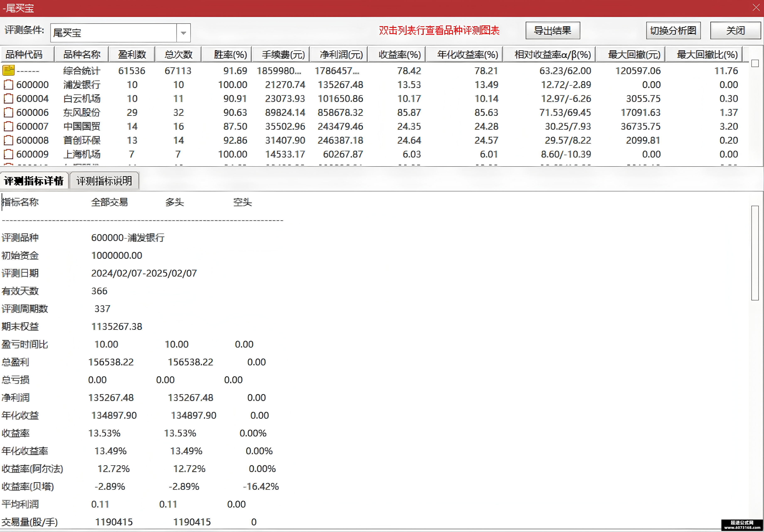Image resolution: width=764 pixels, height=532 pixels.
Task: Tick checkbox for 600008 首创环保
Action: [8, 140]
